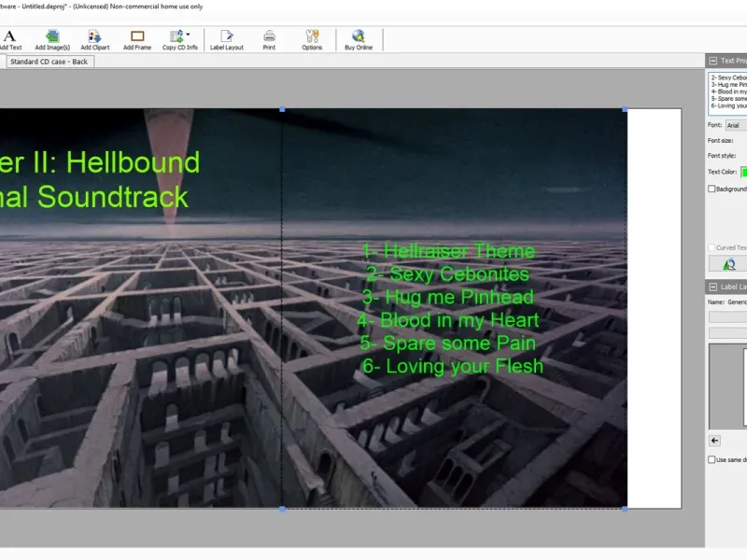Image resolution: width=747 pixels, height=560 pixels.
Task: Collapse the Text Properties panel
Action: (712, 61)
